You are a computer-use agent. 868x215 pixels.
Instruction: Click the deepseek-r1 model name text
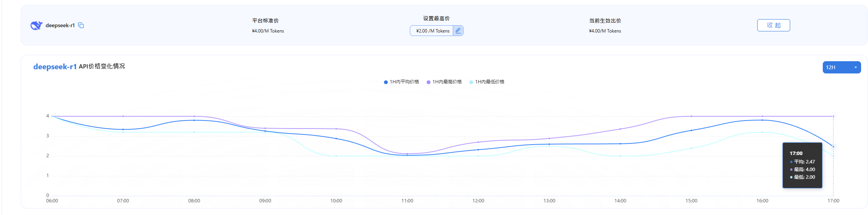coord(60,26)
